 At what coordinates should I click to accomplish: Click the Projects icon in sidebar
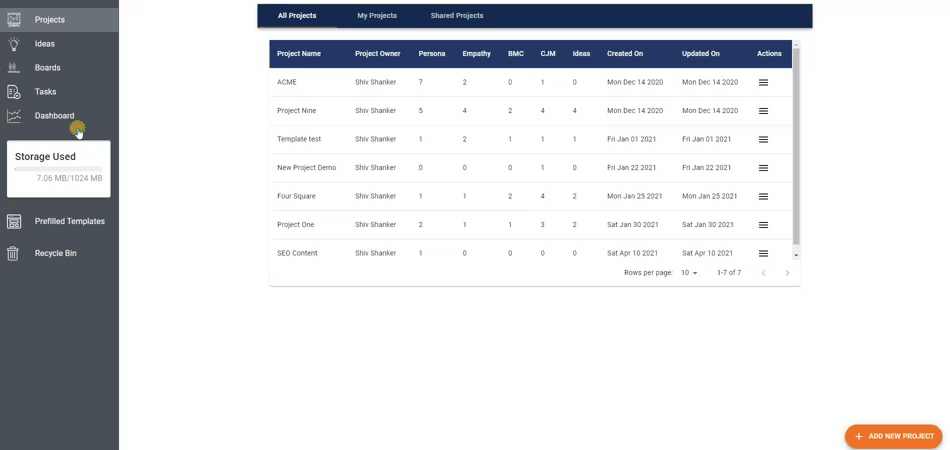(x=14, y=19)
